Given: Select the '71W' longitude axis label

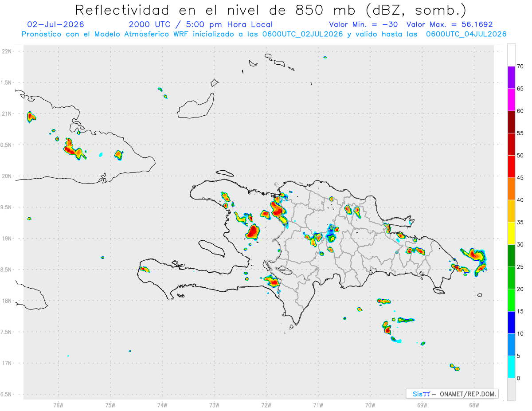Looking at the screenshot, I should point(318,405).
